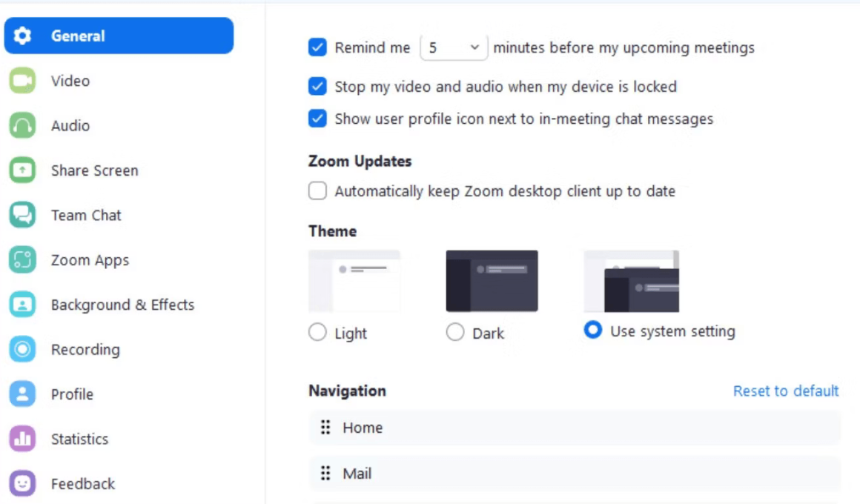Click the system setting theme thumbnail
The width and height of the screenshot is (860, 504).
[x=632, y=281]
